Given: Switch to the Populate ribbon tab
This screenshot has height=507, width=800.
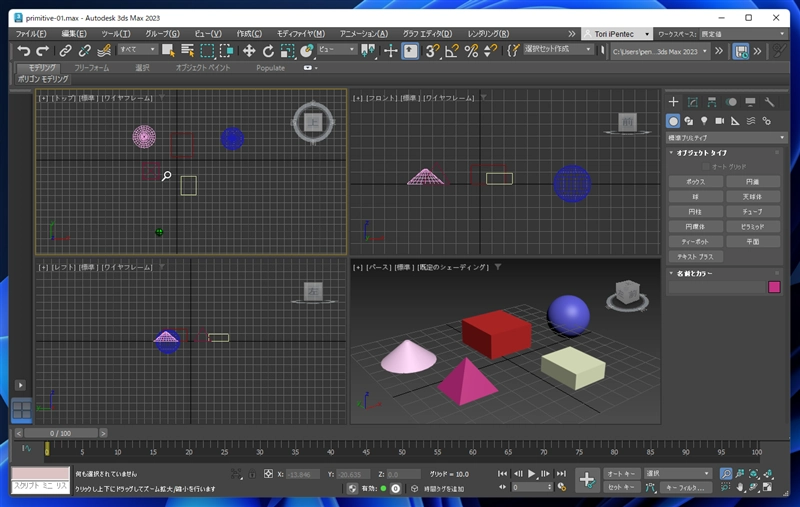Looking at the screenshot, I should (x=270, y=68).
